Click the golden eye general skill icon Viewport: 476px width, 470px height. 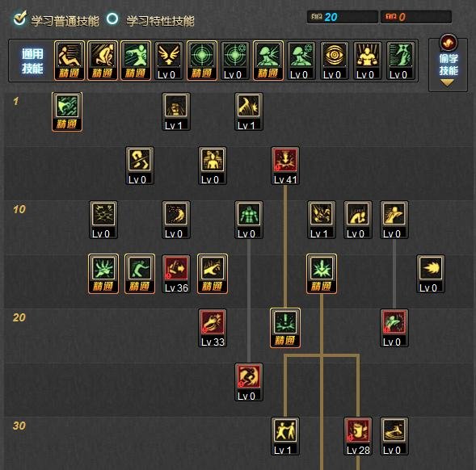[x=334, y=61]
